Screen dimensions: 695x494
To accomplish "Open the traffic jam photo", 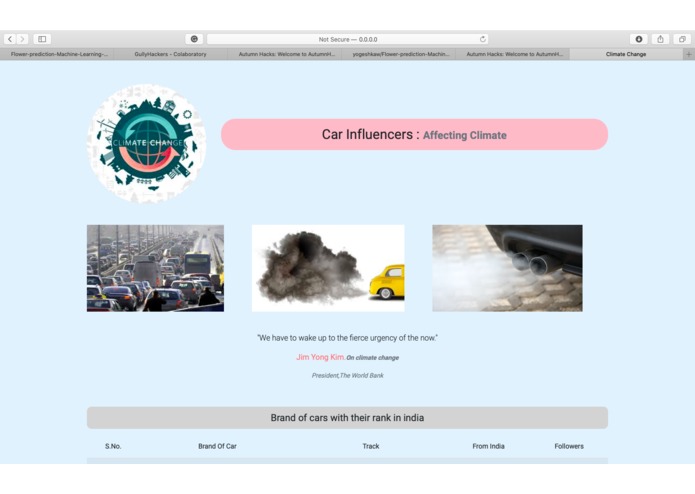I will click(156, 268).
